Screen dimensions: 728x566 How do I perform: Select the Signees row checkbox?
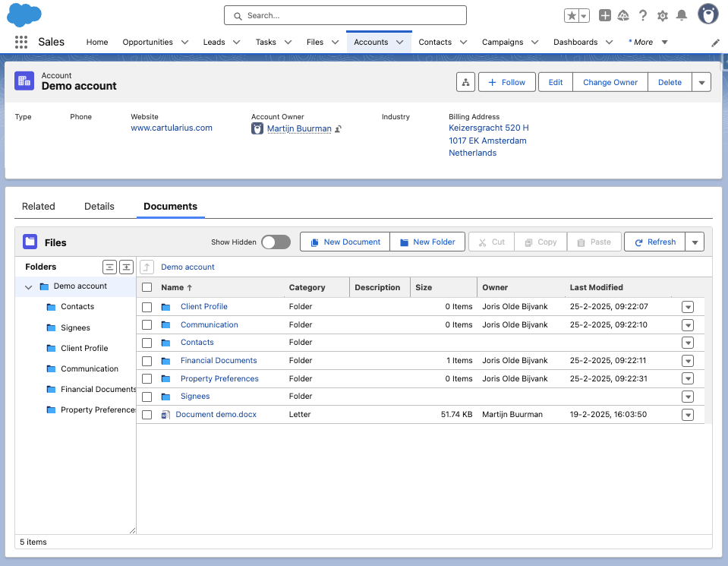[147, 397]
